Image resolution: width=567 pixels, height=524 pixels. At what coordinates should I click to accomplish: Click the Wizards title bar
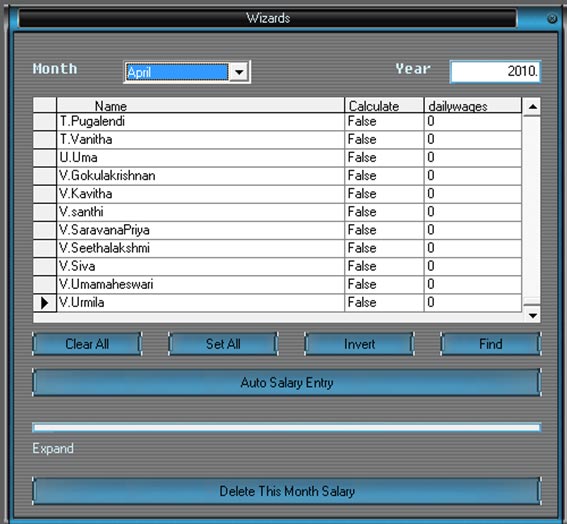(268, 18)
